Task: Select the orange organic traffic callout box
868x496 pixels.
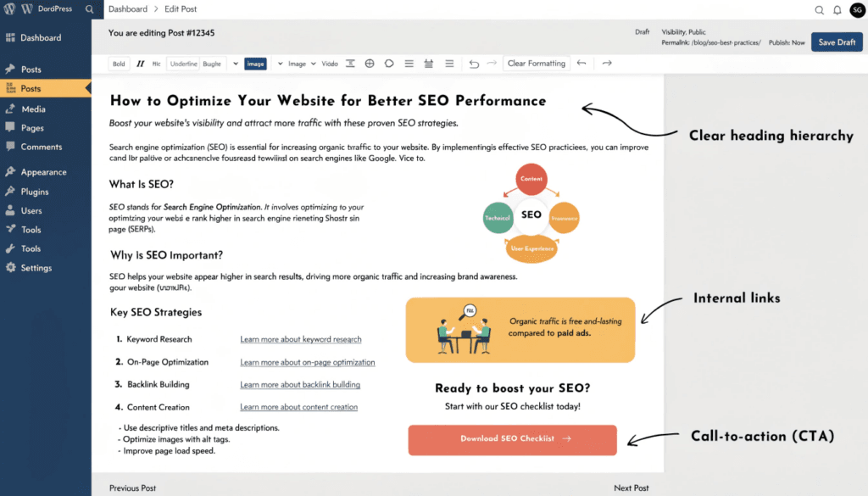Action: coord(520,330)
